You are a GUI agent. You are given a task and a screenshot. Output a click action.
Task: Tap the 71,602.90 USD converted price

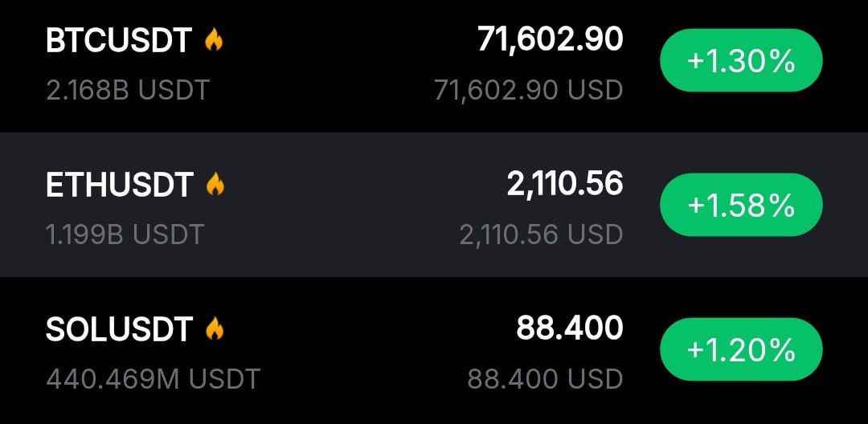pos(529,91)
